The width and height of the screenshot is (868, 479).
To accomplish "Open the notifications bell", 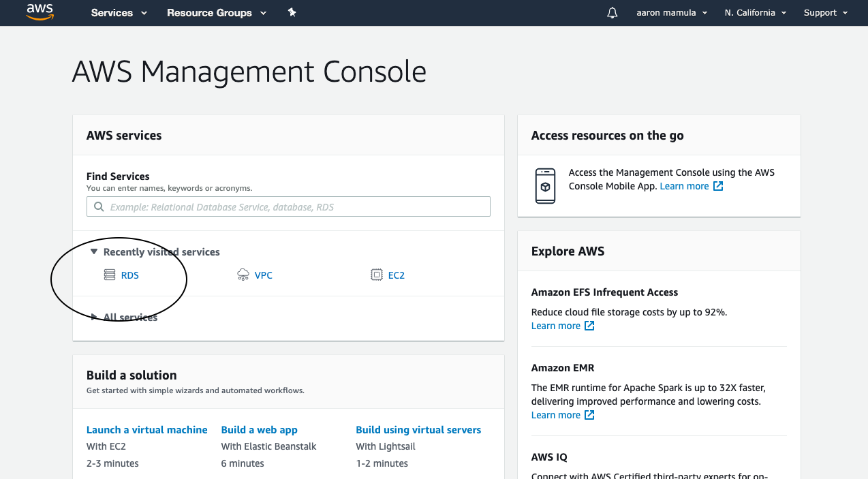I will coord(613,13).
